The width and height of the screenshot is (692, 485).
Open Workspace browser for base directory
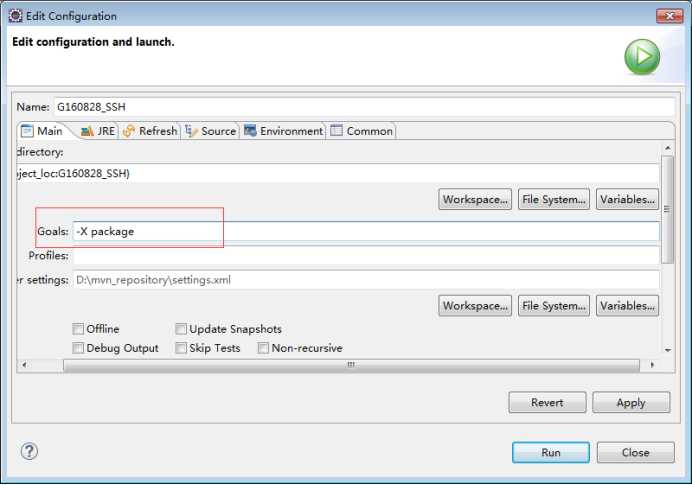click(476, 199)
